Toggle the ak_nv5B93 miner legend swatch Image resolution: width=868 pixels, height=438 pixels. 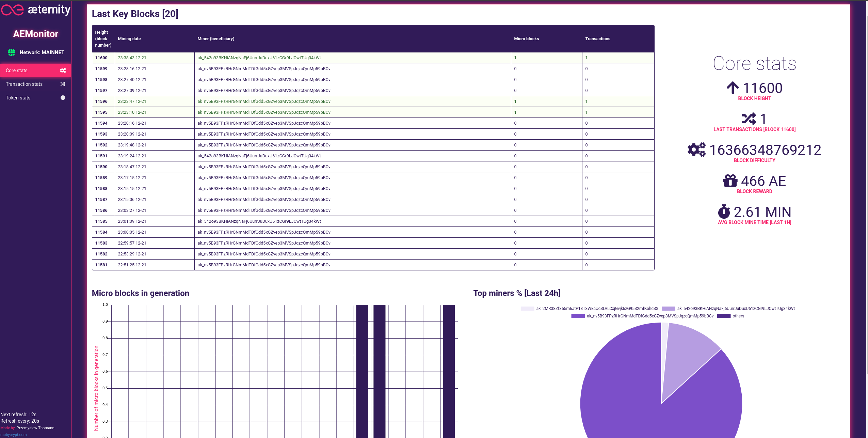578,316
